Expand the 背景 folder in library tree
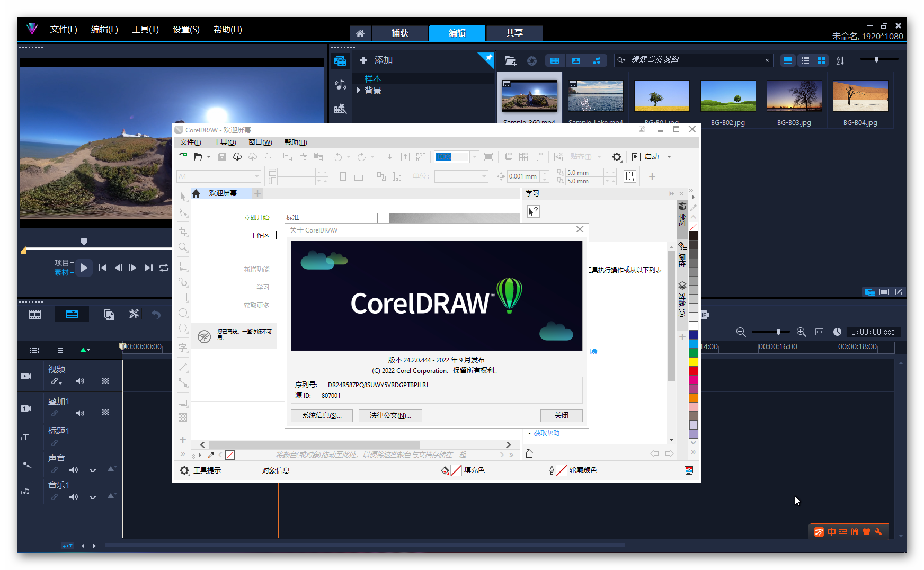The image size is (924, 570). [359, 91]
